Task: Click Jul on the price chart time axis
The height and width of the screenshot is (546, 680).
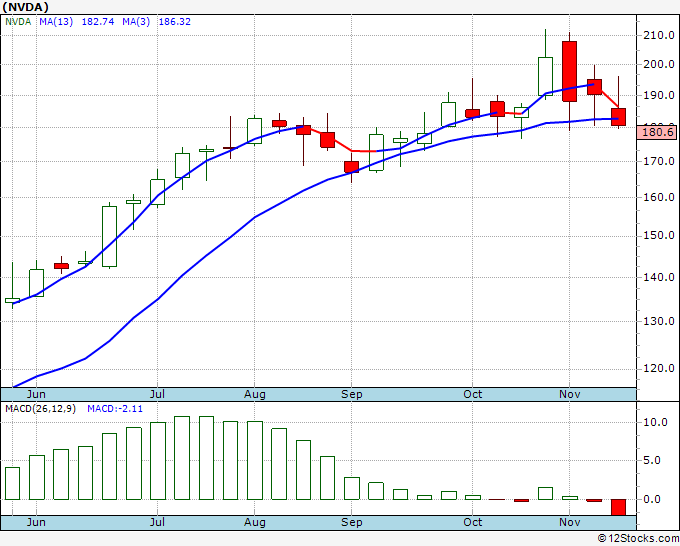Action: (157, 394)
